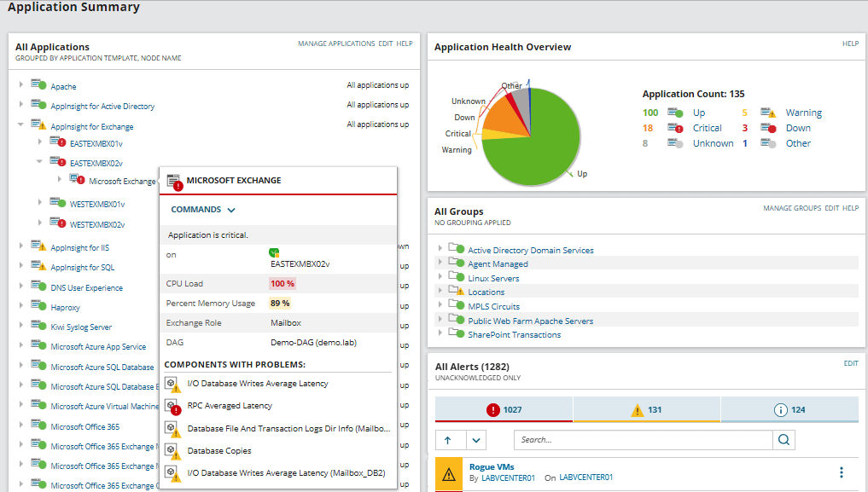The image size is (868, 492).
Task: Select the critical alerts tab showing 1027
Action: point(504,409)
